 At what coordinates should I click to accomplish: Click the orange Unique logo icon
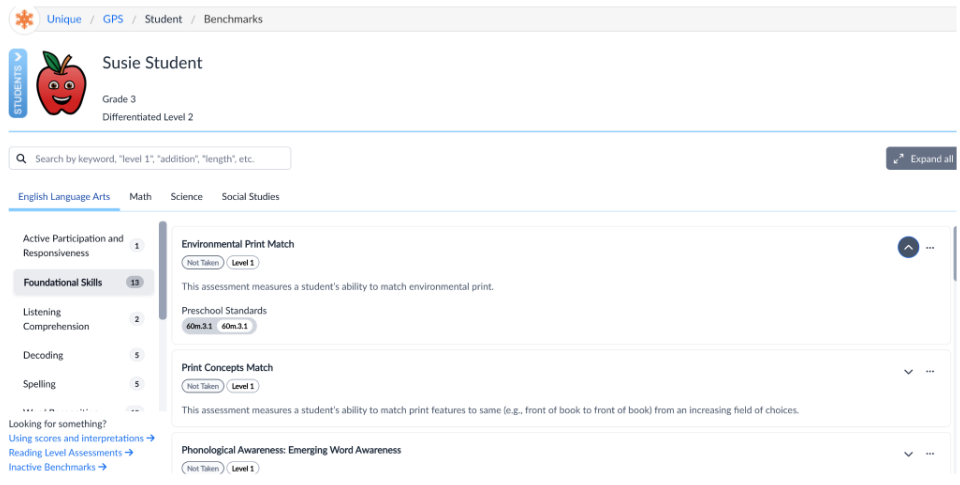pyautogui.click(x=25, y=19)
